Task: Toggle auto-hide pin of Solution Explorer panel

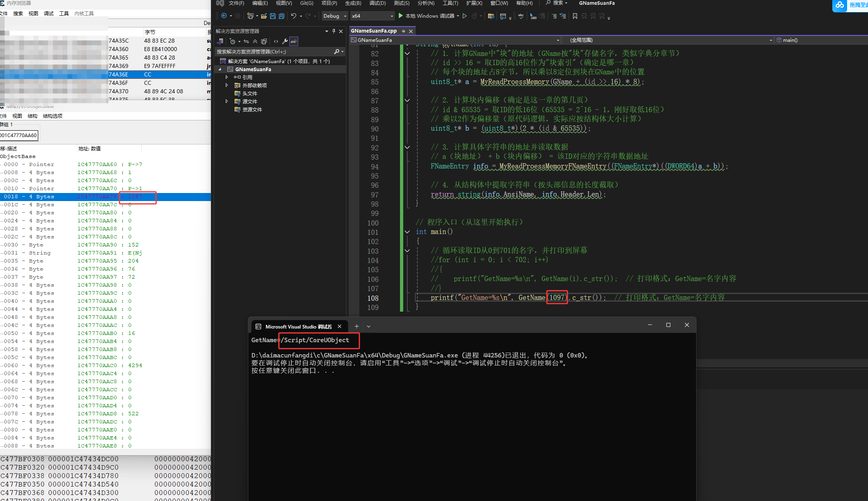Action: tap(334, 31)
